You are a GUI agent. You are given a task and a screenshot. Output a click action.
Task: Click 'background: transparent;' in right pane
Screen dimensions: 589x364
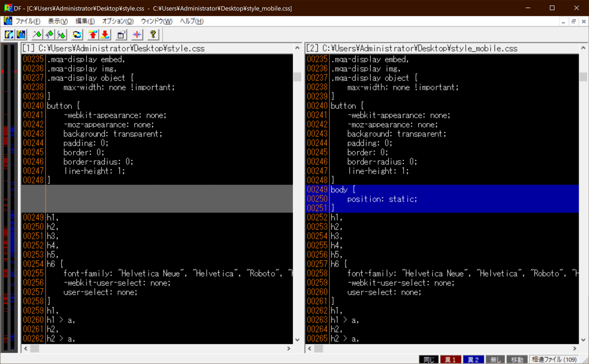click(397, 134)
